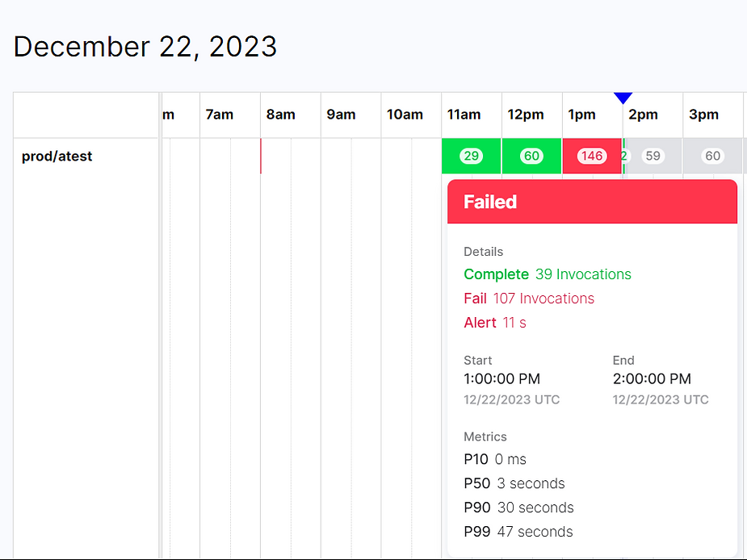Click the December 22, 2023 date heading

tap(145, 47)
